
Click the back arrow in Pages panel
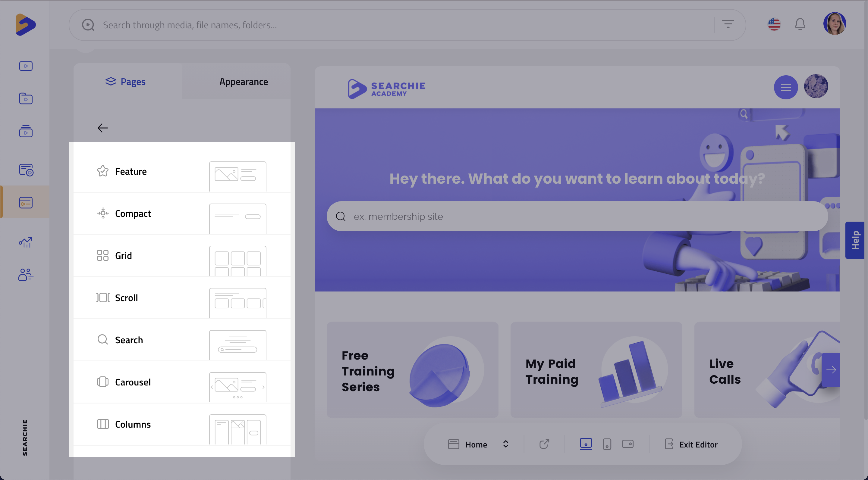102,128
